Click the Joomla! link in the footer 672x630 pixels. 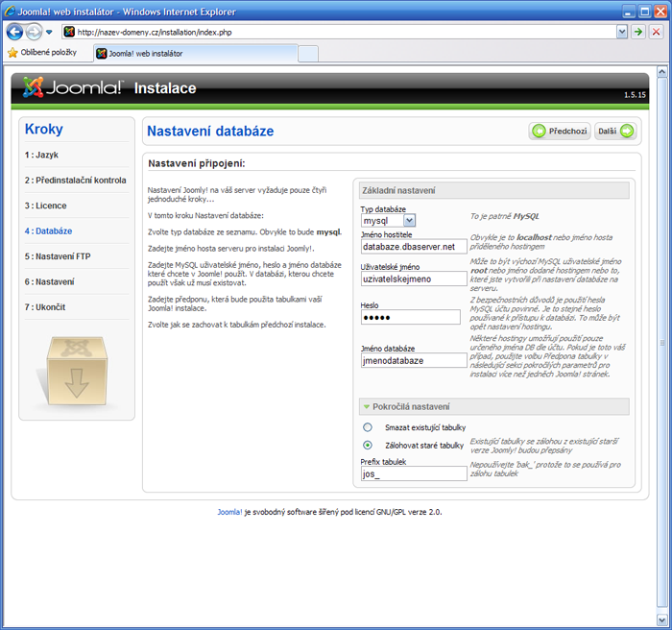coord(228,512)
